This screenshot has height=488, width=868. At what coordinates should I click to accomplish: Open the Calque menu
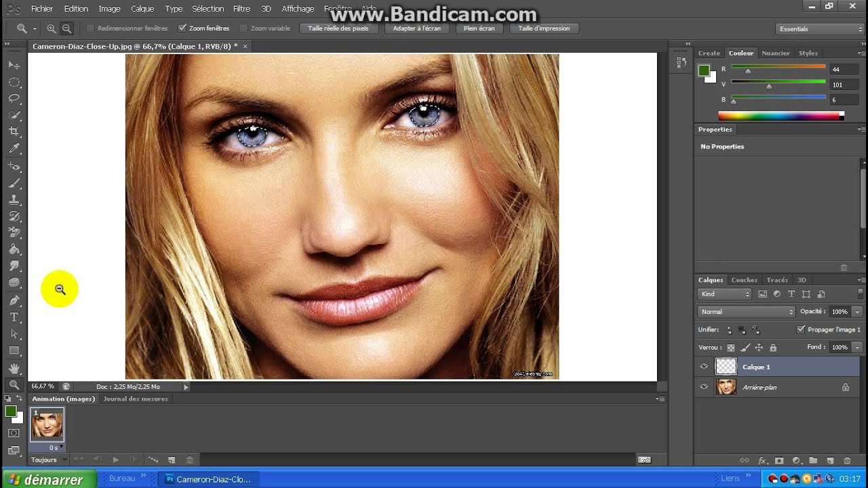[142, 9]
